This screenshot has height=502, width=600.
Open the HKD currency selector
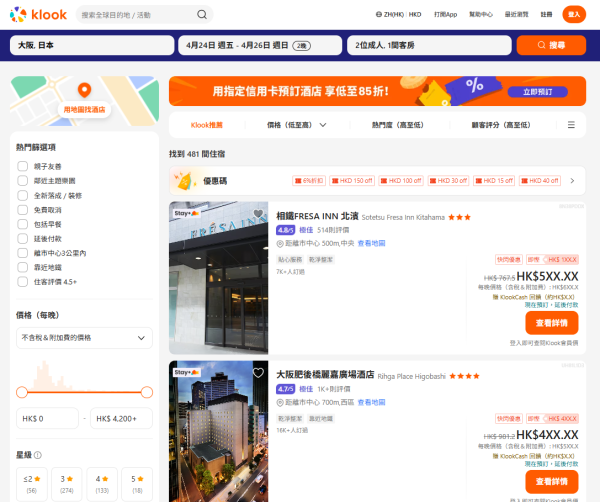point(415,15)
